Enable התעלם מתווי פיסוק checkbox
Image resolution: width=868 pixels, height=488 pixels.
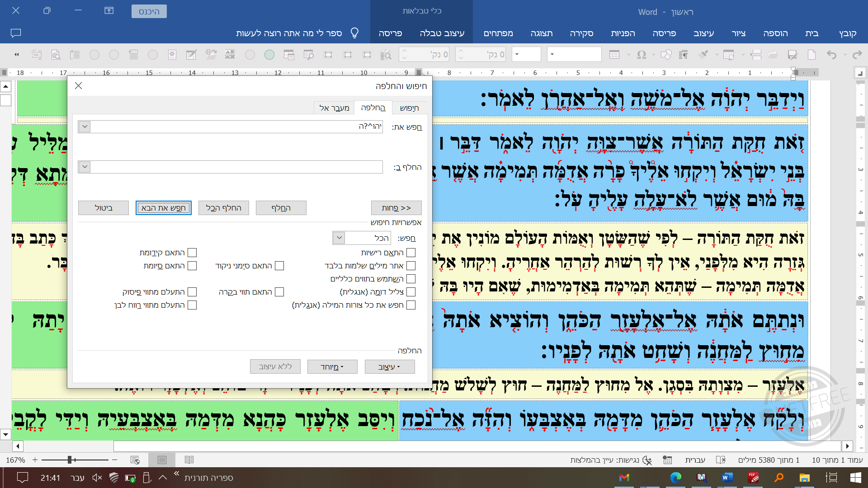point(192,292)
